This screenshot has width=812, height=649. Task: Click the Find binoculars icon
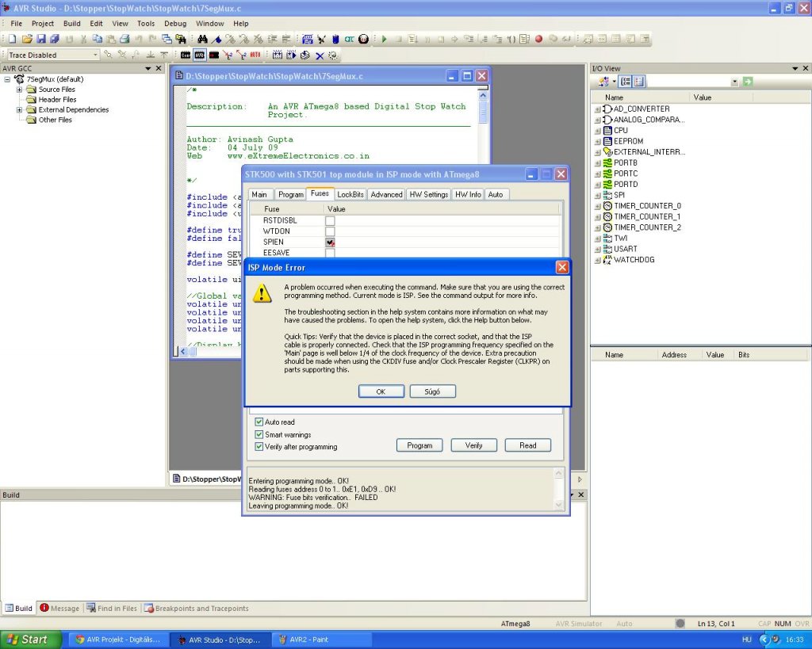tap(202, 39)
